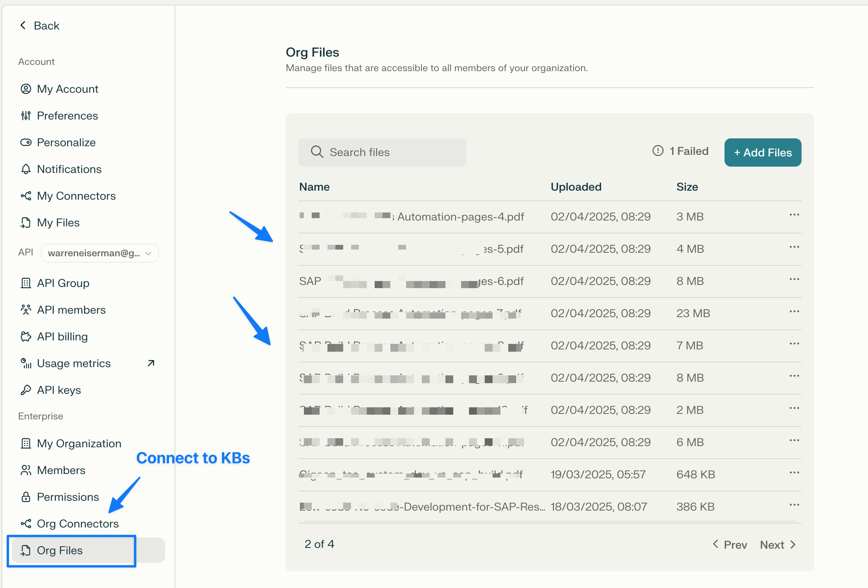Click the My Organization building icon
Image resolution: width=868 pixels, height=588 pixels.
26,443
